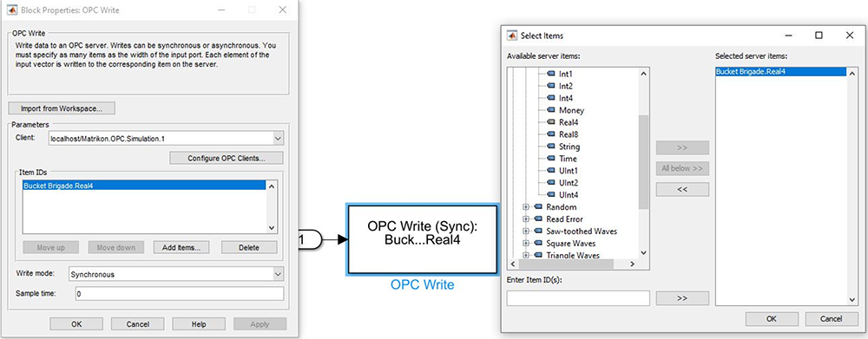Image resolution: width=868 pixels, height=339 pixels.
Task: Click the Triangle Waves group icon
Action: click(538, 255)
